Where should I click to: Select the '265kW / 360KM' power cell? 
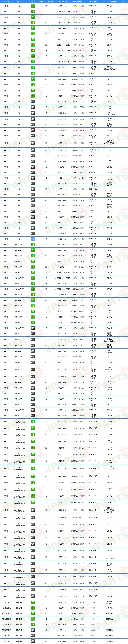point(78,613)
